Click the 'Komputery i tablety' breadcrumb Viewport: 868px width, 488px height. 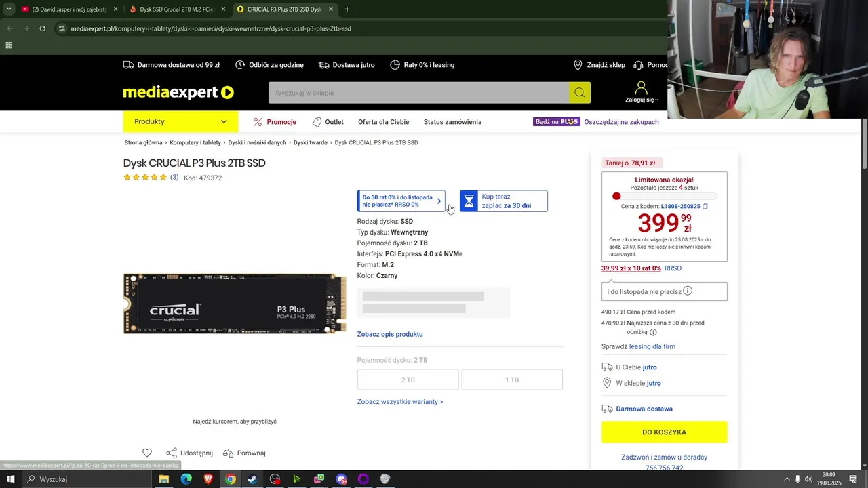pyautogui.click(x=195, y=143)
